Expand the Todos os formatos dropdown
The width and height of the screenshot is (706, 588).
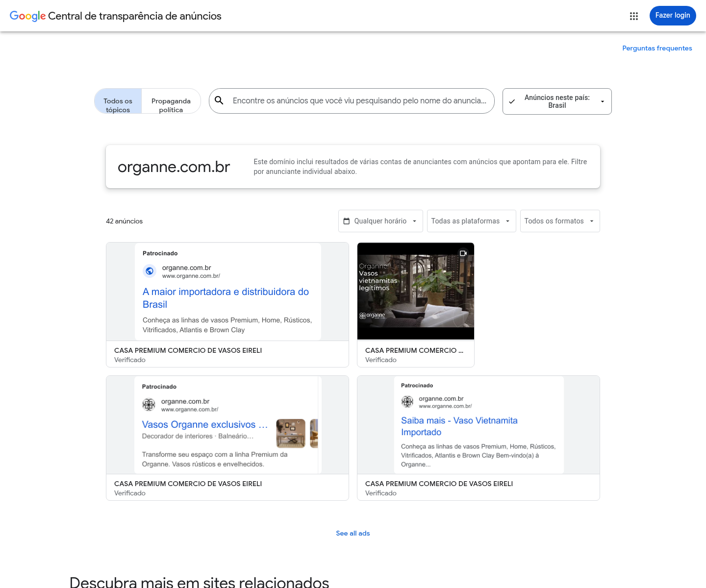(560, 221)
